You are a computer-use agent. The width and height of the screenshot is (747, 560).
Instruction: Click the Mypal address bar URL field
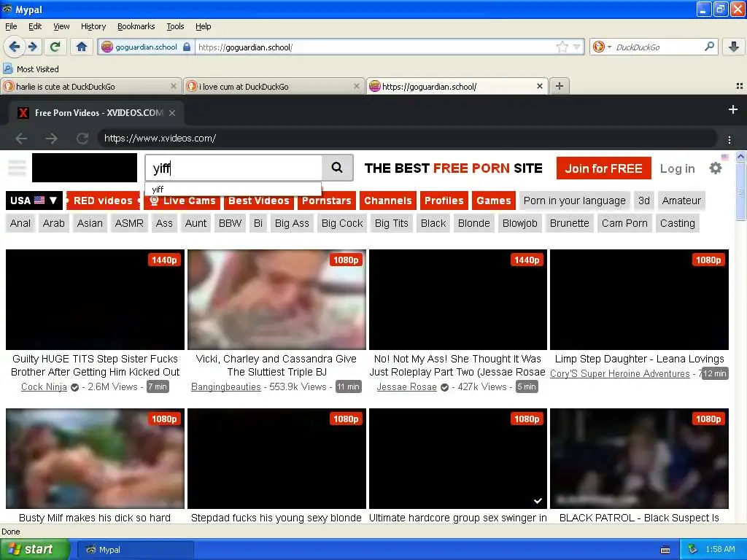(x=376, y=47)
